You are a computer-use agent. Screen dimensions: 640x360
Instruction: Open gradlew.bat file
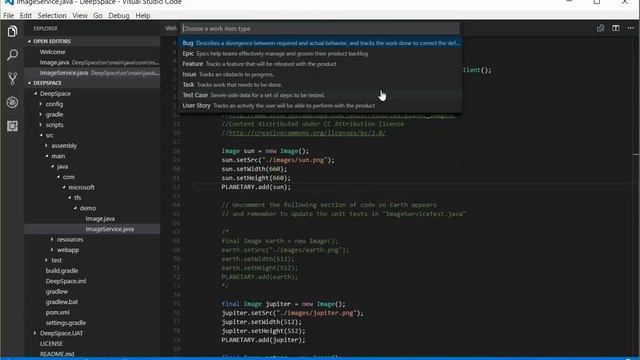(62, 302)
